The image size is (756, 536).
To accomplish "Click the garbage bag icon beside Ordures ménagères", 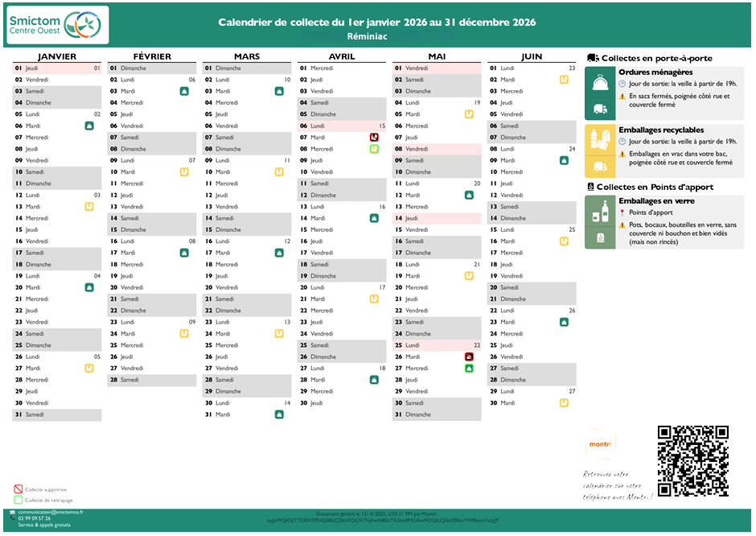I will 600,82.
